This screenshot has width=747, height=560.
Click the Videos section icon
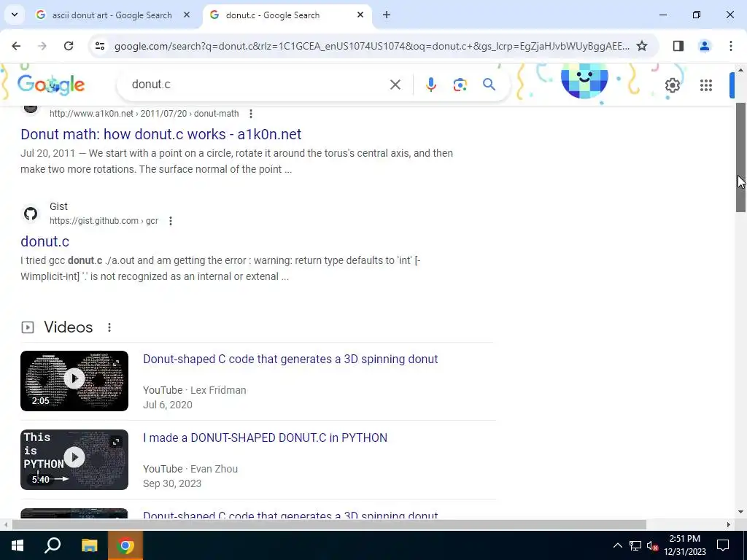pyautogui.click(x=28, y=327)
